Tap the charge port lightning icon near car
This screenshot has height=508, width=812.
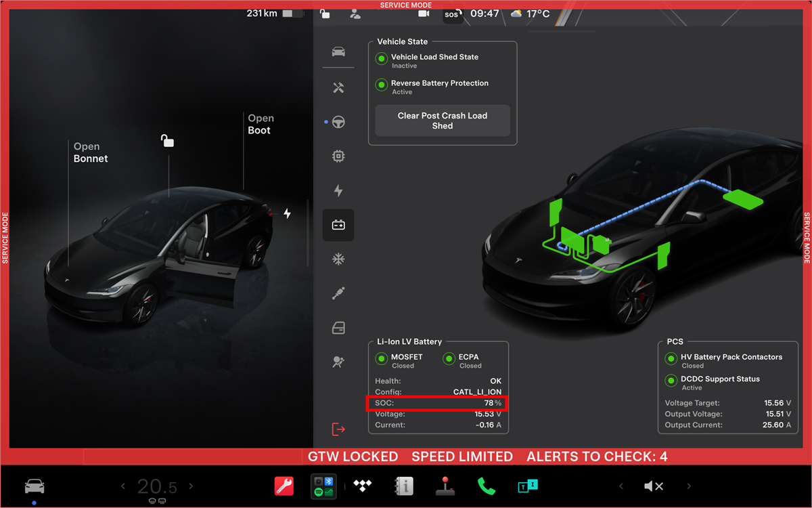[x=287, y=213]
